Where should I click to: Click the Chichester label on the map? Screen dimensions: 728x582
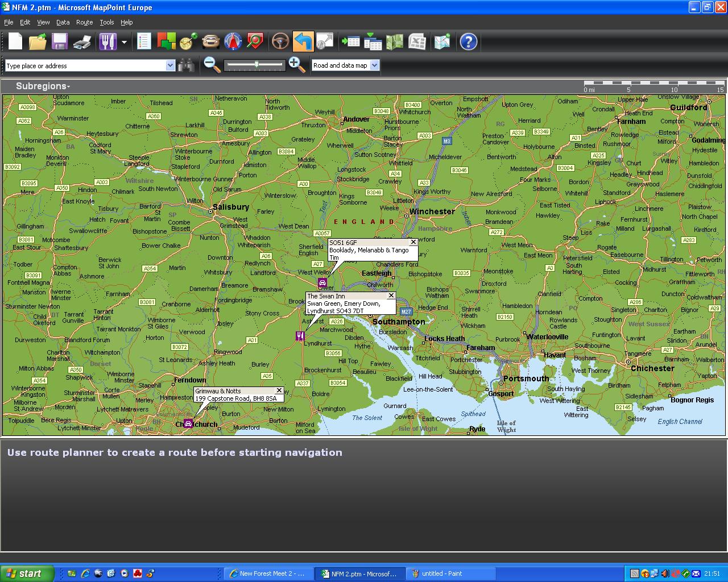pos(652,368)
